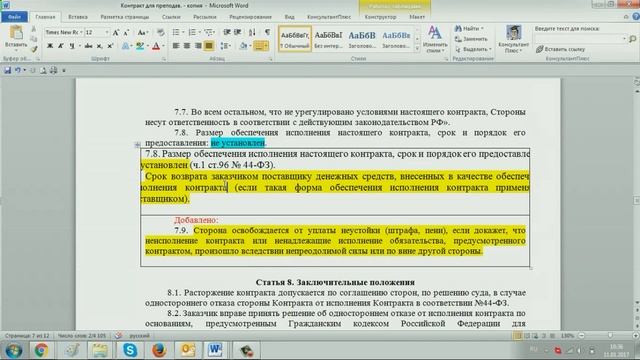The image size is (640, 360).
Task: Click the Shrink Font icon
Action: point(127,32)
